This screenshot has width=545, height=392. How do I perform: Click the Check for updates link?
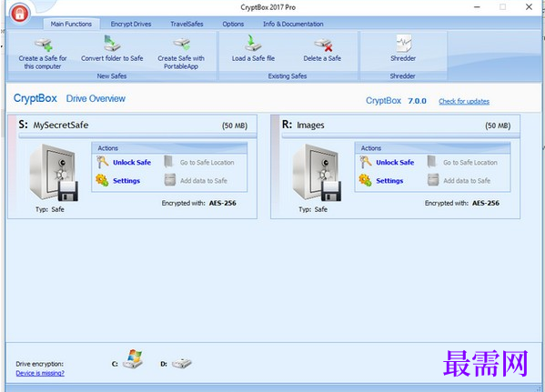click(464, 102)
